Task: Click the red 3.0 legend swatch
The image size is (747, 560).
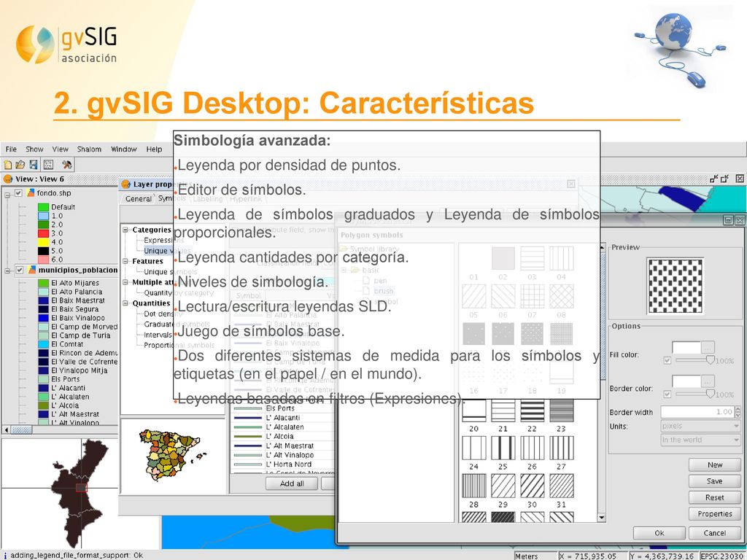Action: click(43, 233)
